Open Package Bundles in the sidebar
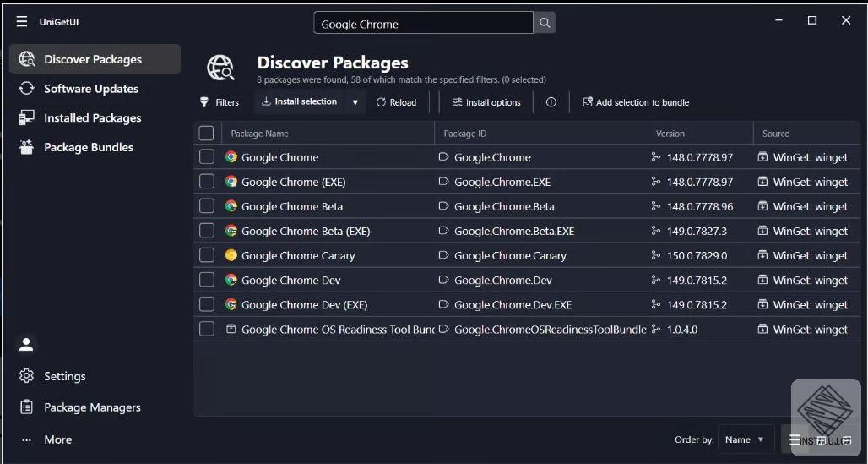868x464 pixels. [95, 147]
